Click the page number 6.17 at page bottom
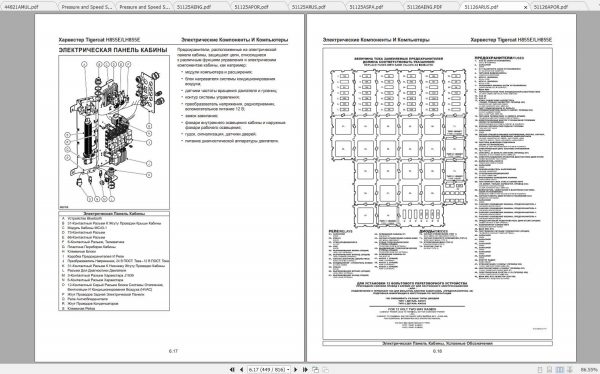Viewport: 600px width, 374px height. [173, 351]
